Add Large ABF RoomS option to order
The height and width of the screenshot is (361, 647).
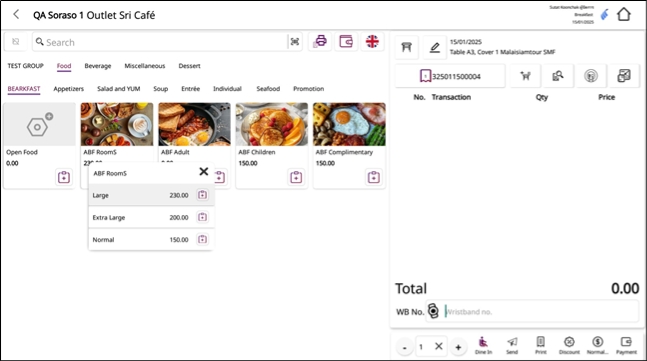coord(202,195)
